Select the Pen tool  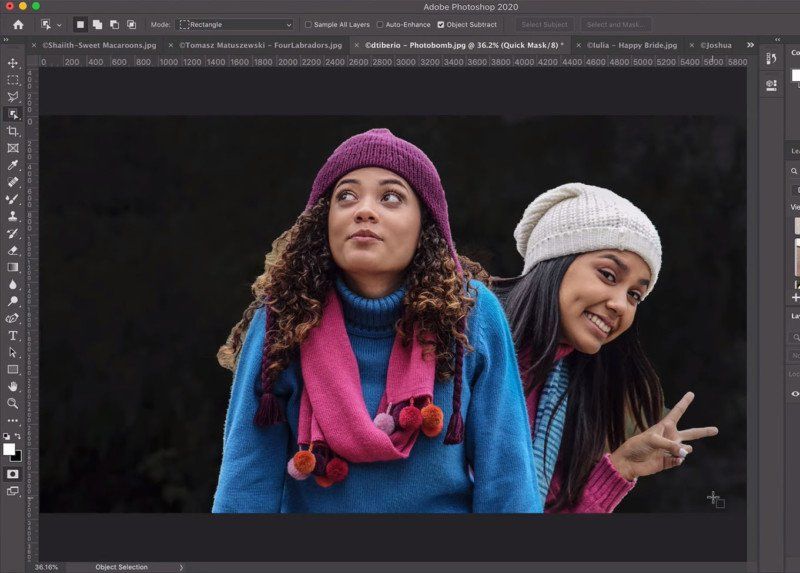coord(13,318)
